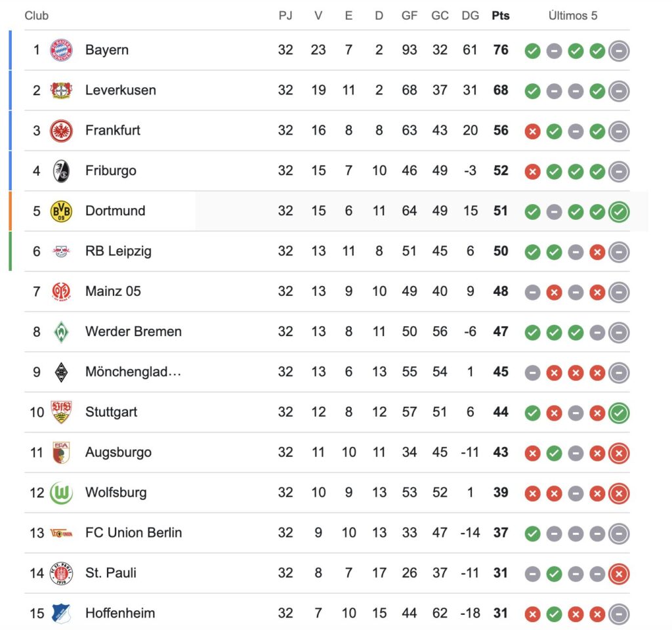Image resolution: width=672 pixels, height=630 pixels.
Task: Click Augsburgo's latest circled loss result
Action: pyautogui.click(x=619, y=453)
